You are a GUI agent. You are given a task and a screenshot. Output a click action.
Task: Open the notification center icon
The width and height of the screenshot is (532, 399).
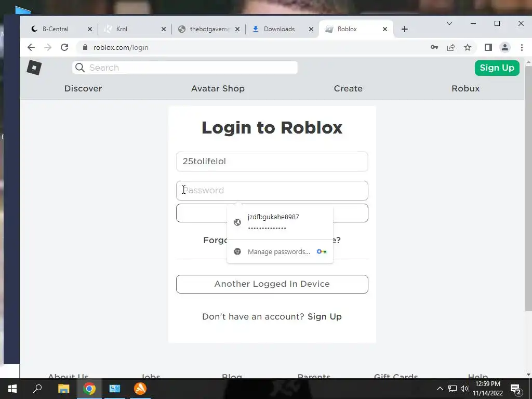pyautogui.click(x=515, y=389)
